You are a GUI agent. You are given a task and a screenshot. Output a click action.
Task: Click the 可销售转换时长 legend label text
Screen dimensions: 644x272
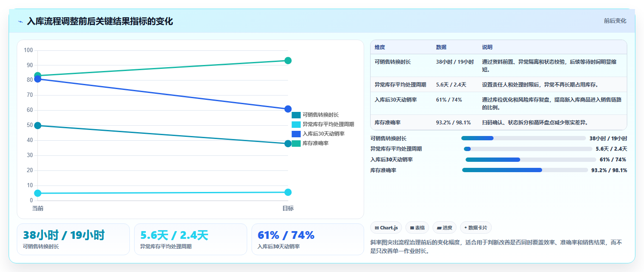tap(321, 115)
